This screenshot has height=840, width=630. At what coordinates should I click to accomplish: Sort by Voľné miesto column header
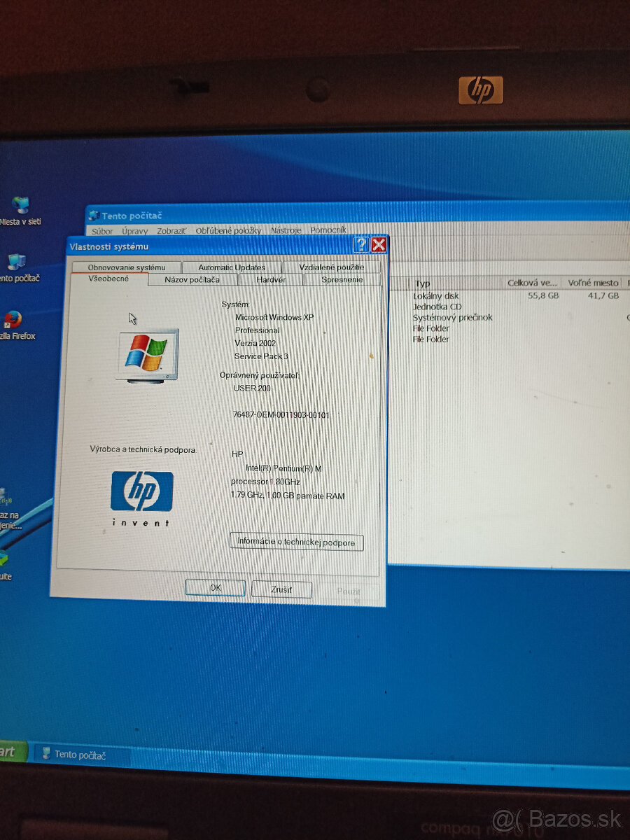(x=592, y=283)
